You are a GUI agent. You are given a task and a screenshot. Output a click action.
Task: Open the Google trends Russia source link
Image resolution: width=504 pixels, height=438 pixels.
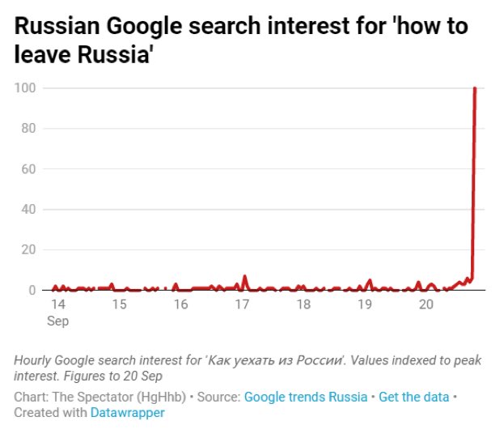click(305, 397)
